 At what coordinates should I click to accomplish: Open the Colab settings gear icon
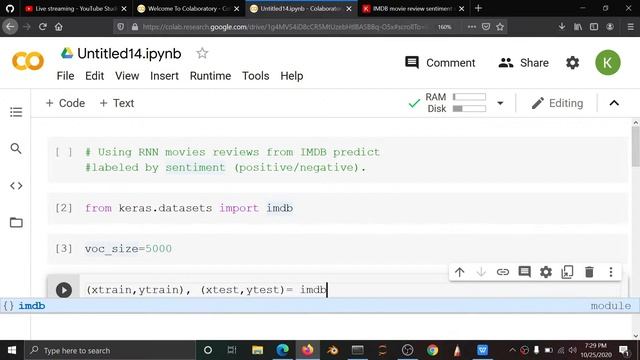click(573, 63)
